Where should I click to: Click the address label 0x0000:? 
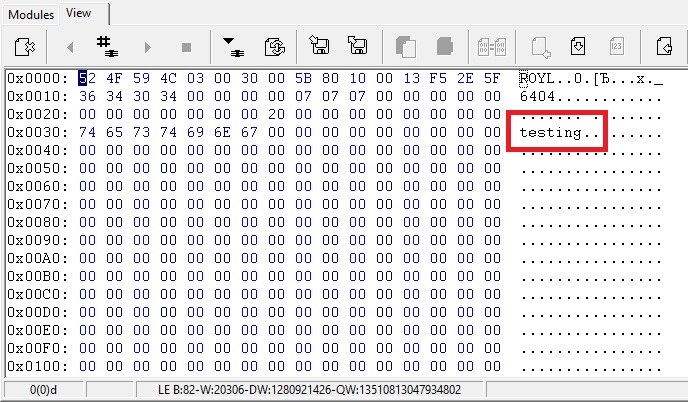coord(38,79)
